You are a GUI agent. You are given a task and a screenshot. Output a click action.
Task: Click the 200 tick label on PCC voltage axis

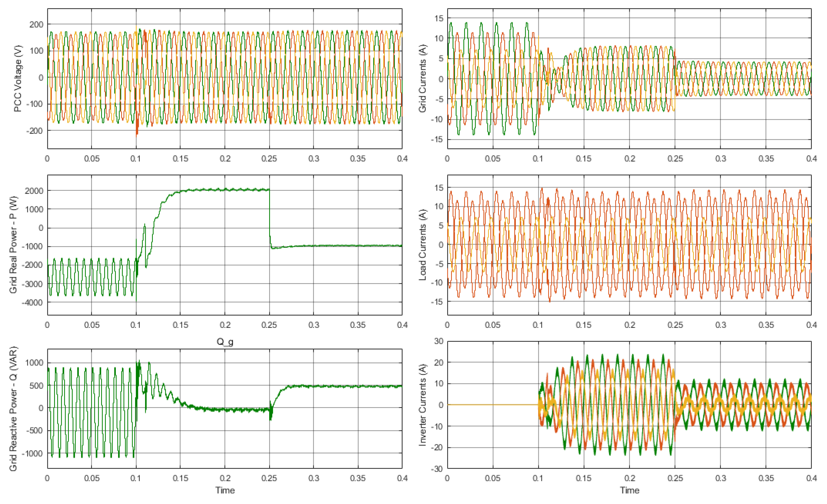(x=36, y=25)
